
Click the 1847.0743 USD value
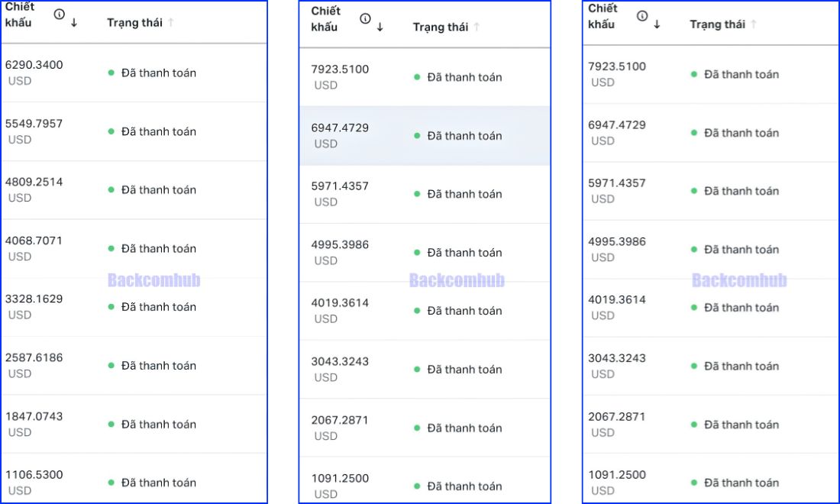[34, 424]
